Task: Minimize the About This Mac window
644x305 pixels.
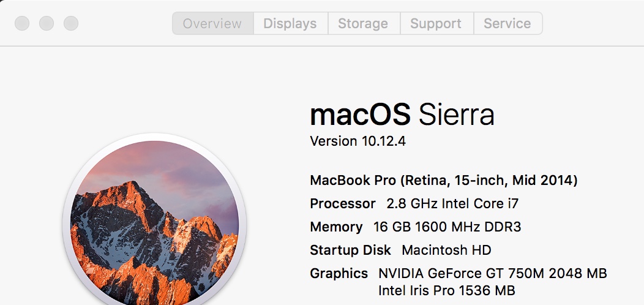Action: coord(47,23)
